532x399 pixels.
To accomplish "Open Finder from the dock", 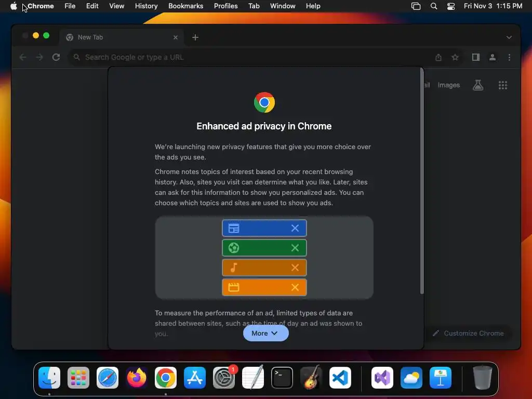I will click(x=49, y=378).
